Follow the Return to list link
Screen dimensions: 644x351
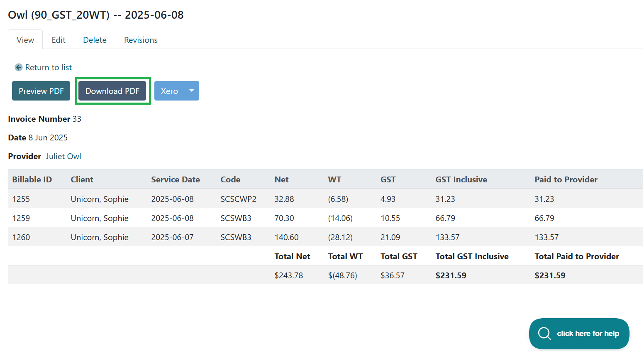click(x=49, y=67)
